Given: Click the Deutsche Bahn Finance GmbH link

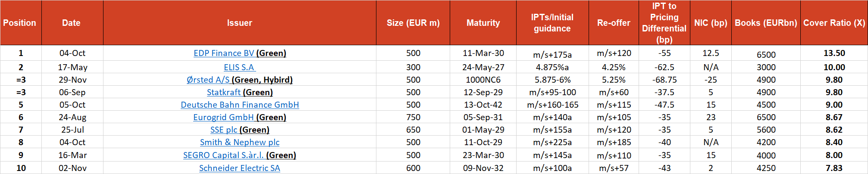Looking at the screenshot, I should [x=240, y=105].
